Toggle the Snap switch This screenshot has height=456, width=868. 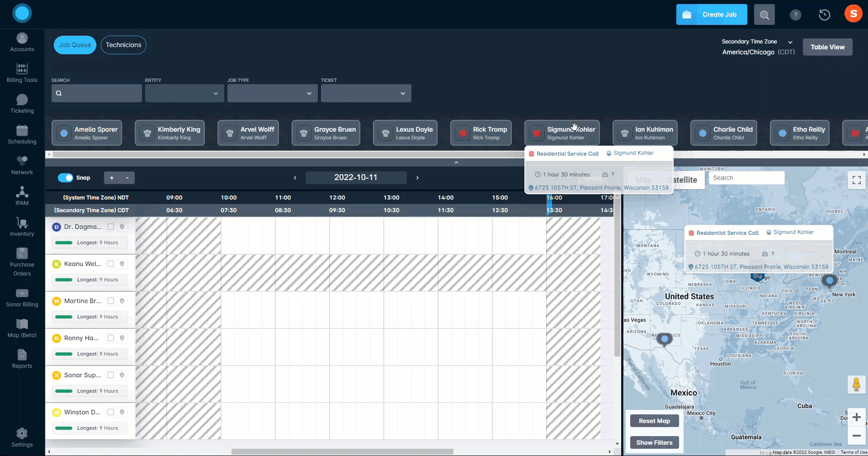[66, 178]
